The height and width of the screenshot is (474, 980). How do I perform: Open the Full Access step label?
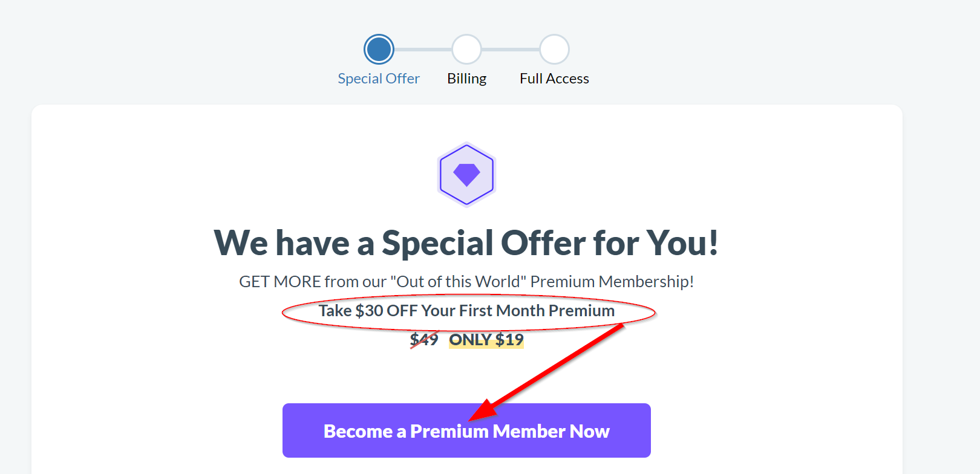(554, 79)
